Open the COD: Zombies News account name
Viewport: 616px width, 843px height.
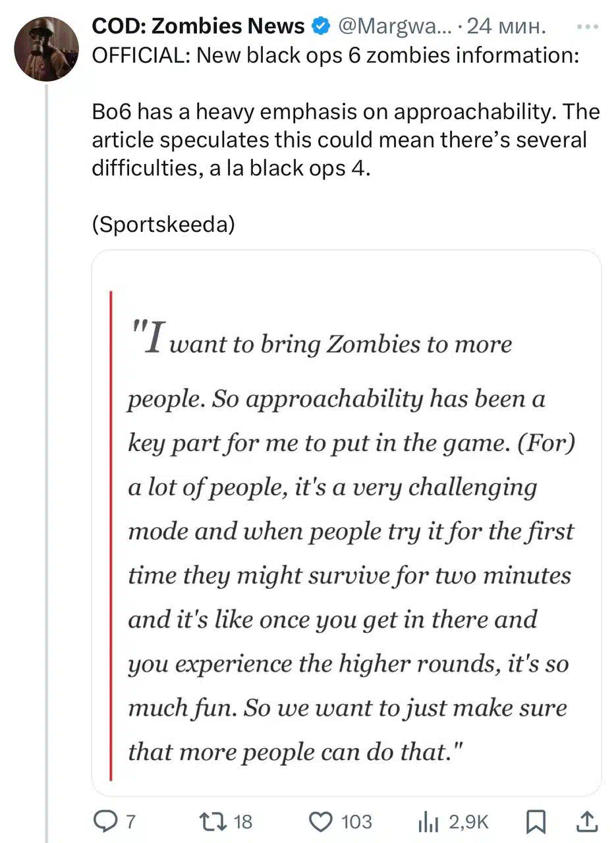[198, 26]
